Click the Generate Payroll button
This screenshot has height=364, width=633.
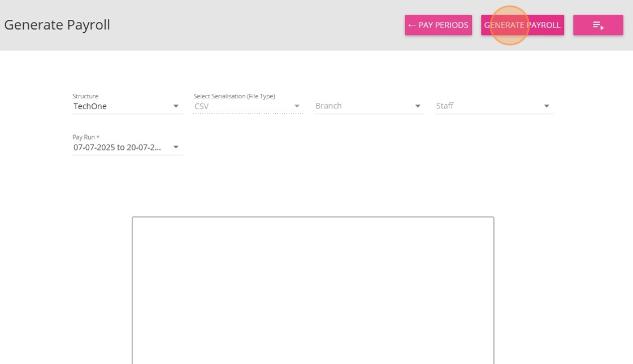[x=522, y=25]
